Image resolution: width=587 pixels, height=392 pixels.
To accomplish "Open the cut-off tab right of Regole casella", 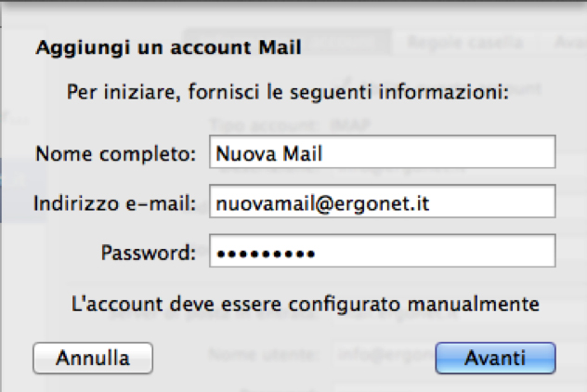I will coord(568,42).
